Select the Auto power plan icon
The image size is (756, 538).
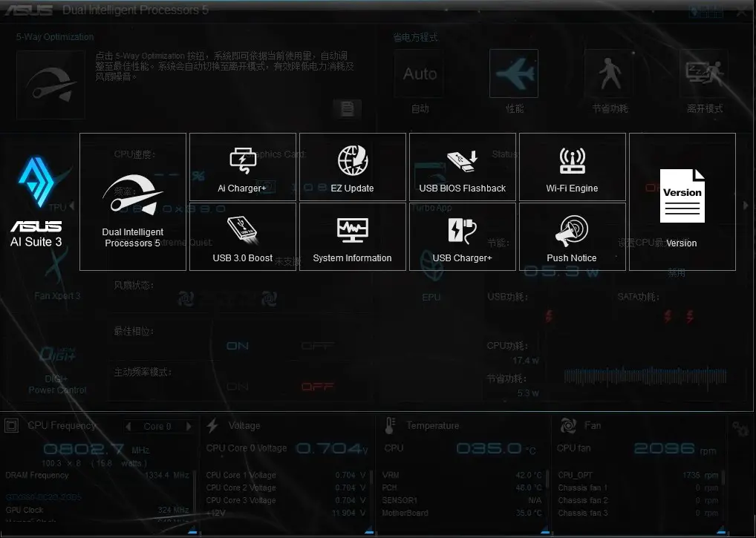[419, 73]
